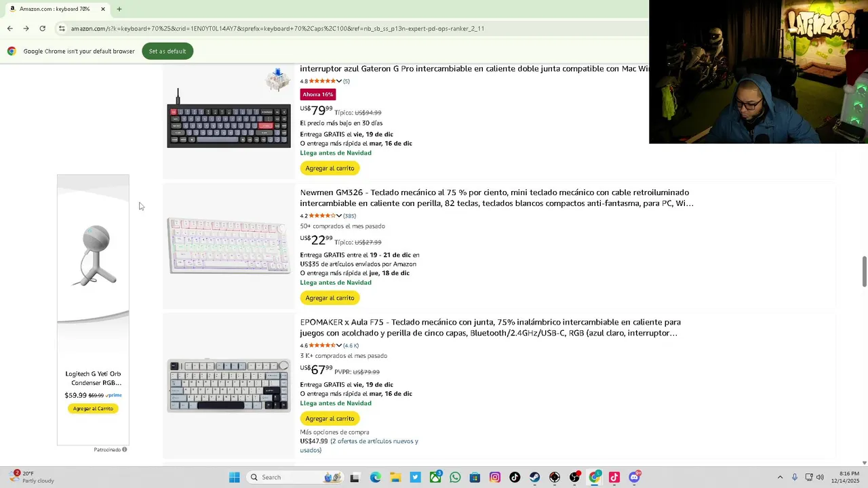Open Steam from the taskbar
This screenshot has height=488, width=868.
534,477
